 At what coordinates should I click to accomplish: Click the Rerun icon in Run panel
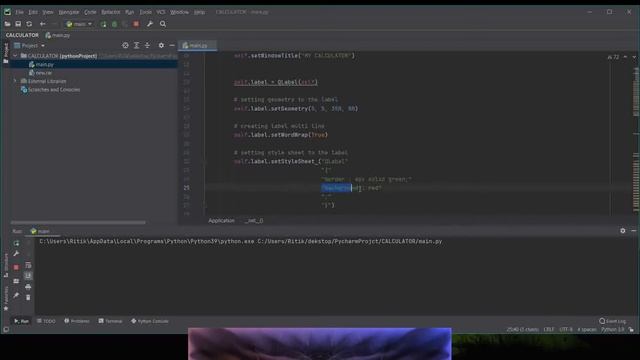pos(16,243)
